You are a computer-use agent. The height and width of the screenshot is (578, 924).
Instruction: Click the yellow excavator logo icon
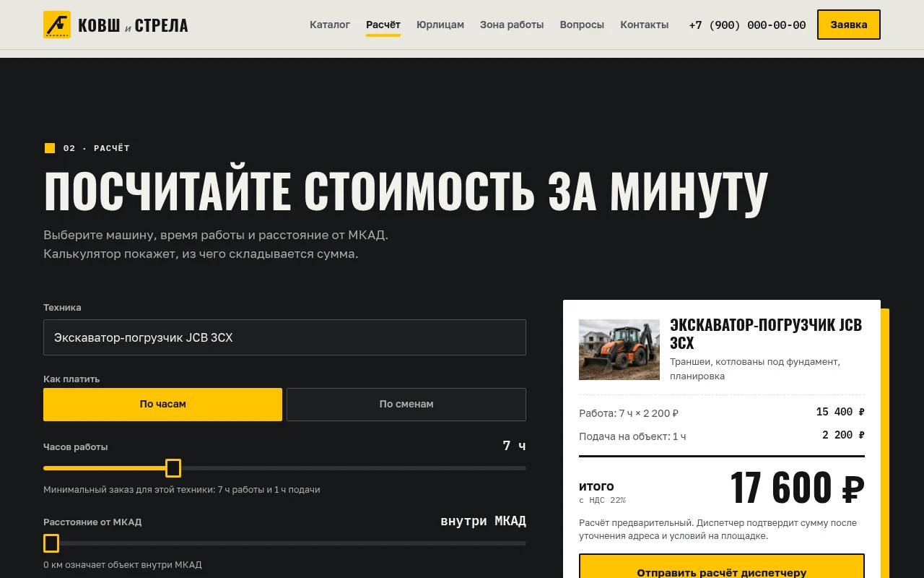pos(57,25)
